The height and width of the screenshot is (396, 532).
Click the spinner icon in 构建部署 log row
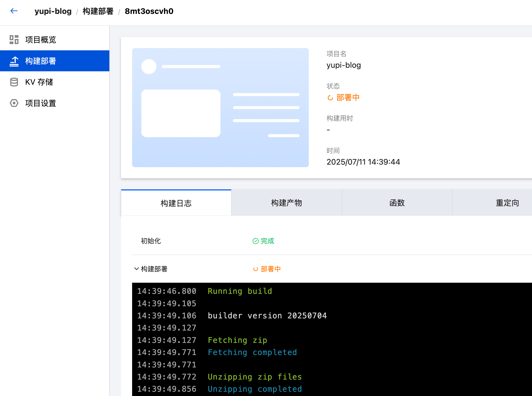point(256,269)
